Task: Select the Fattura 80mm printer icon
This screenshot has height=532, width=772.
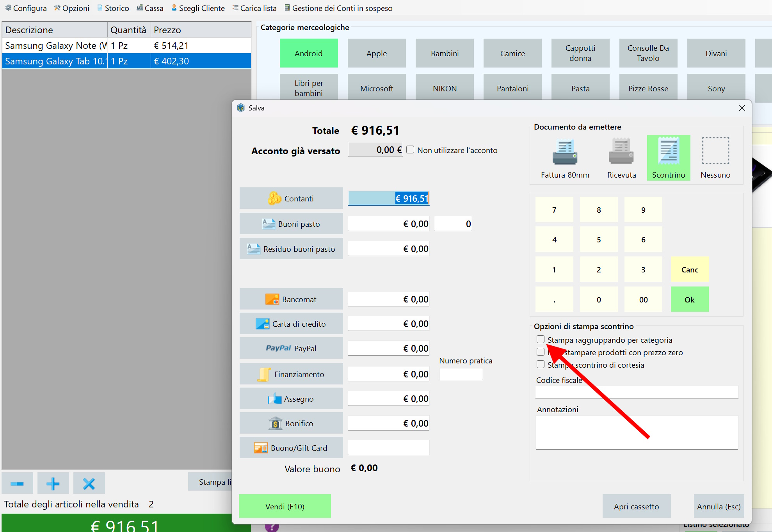Action: tap(565, 158)
